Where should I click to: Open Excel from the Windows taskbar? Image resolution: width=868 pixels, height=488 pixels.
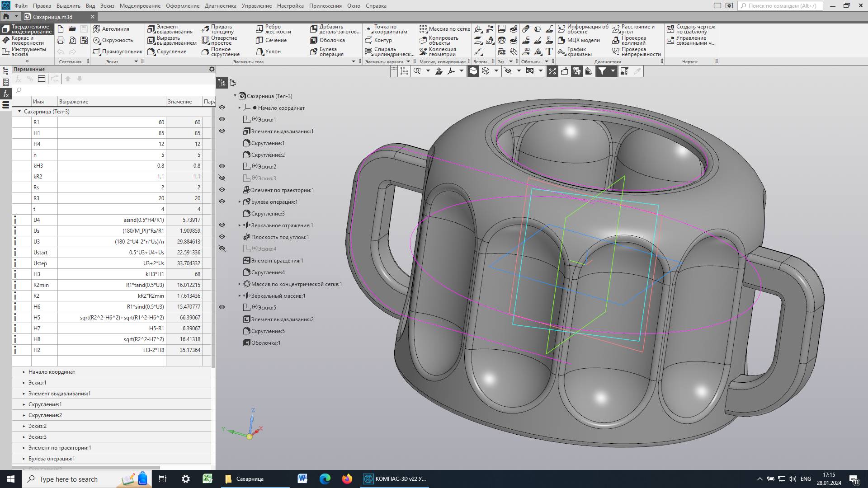click(x=208, y=479)
